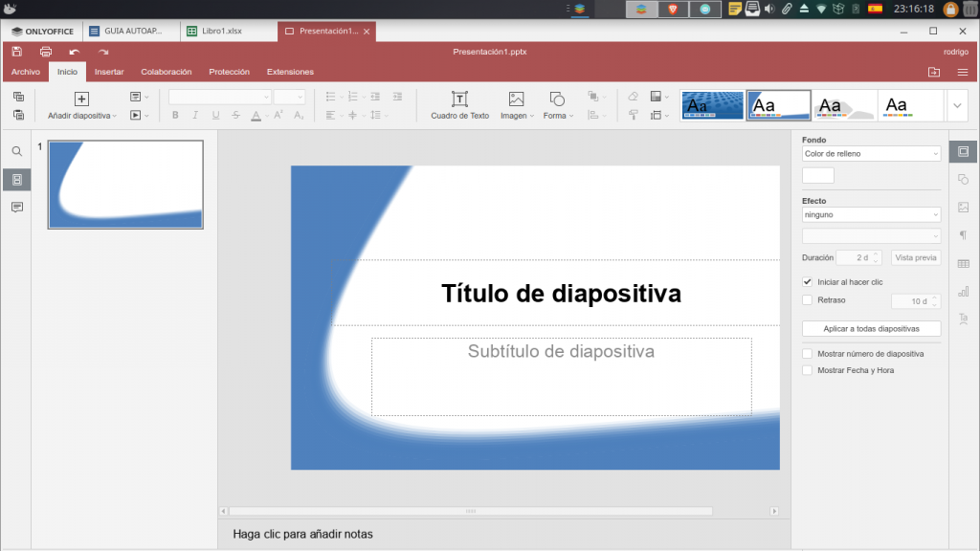
Task: Open the Insertar ribbon tab
Action: pyautogui.click(x=109, y=72)
